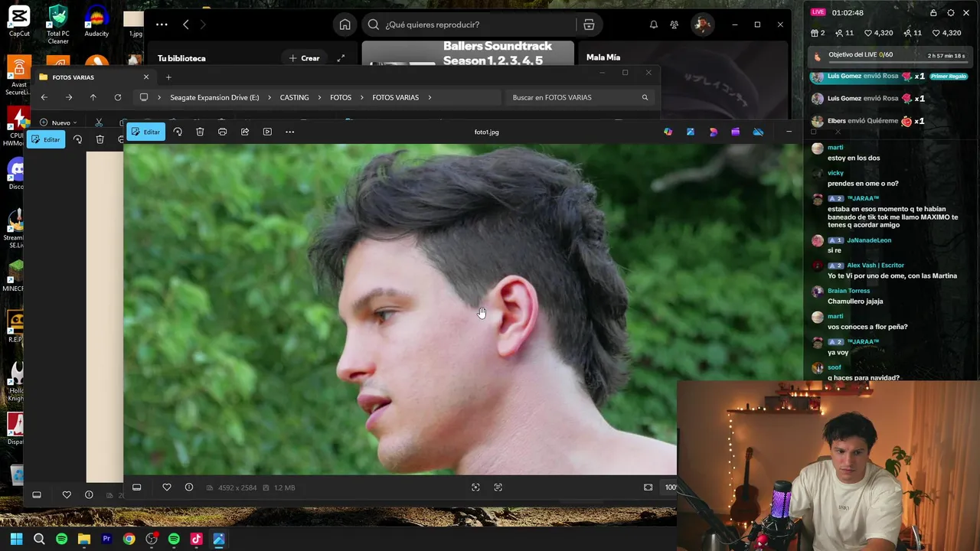Viewport: 980px width, 551px height.
Task: Open LIVE panel settings gear
Action: click(952, 13)
